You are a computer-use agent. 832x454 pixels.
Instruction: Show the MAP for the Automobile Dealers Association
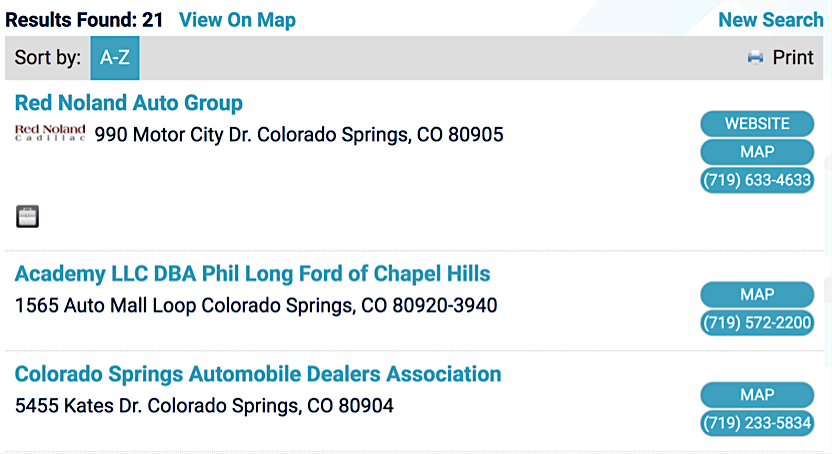[x=757, y=395]
